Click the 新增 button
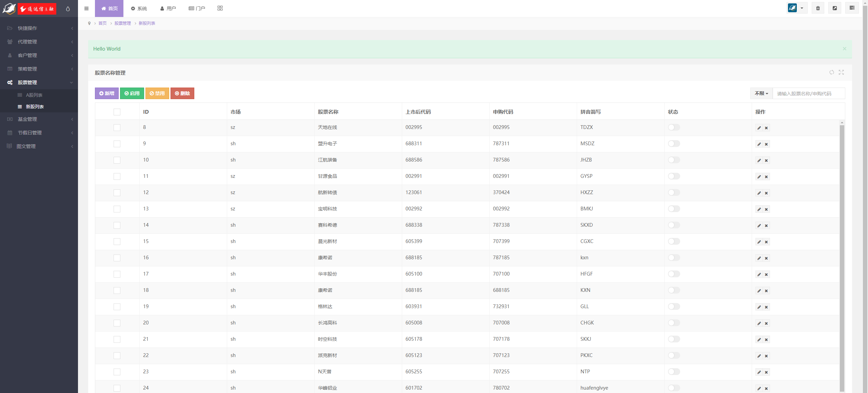 [107, 93]
